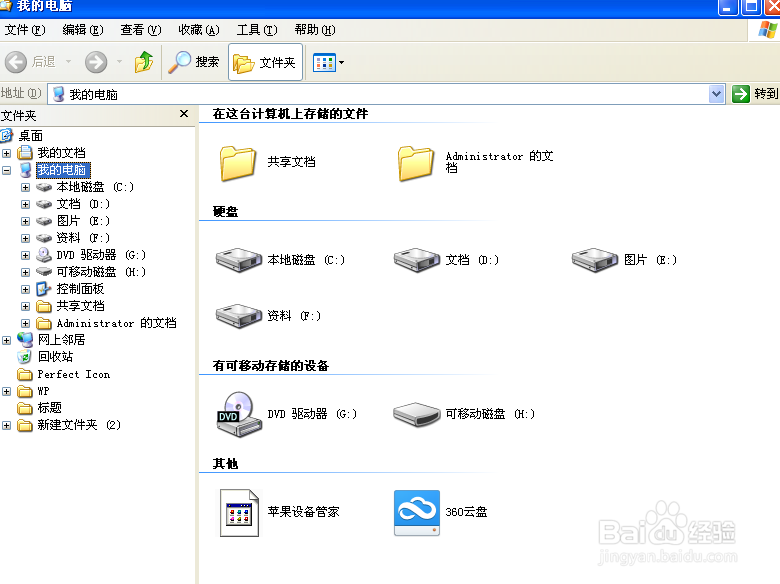This screenshot has height=584, width=780.
Task: Toggle the Folders (文件夹) pane button
Action: click(265, 62)
